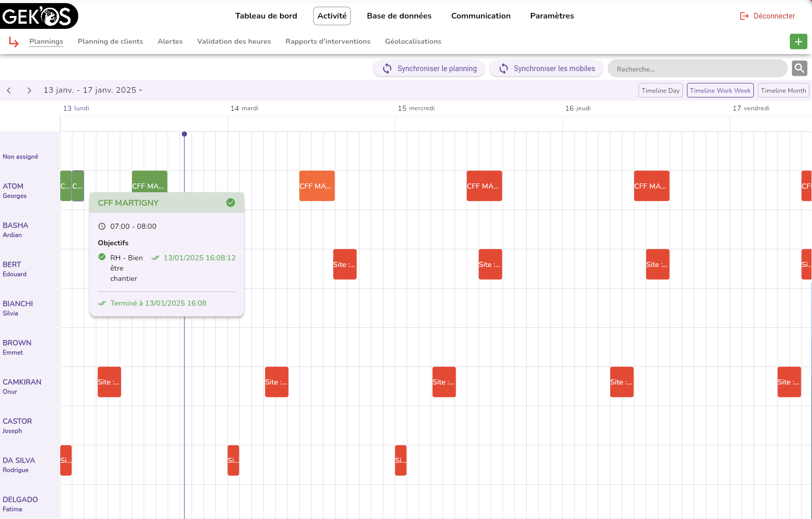Select Timeline Work Week view

720,90
